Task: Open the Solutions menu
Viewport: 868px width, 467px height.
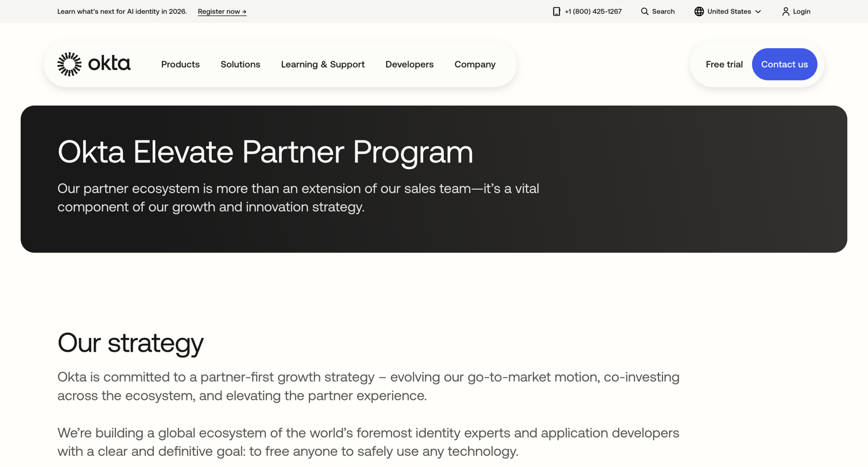Action: 241,64
